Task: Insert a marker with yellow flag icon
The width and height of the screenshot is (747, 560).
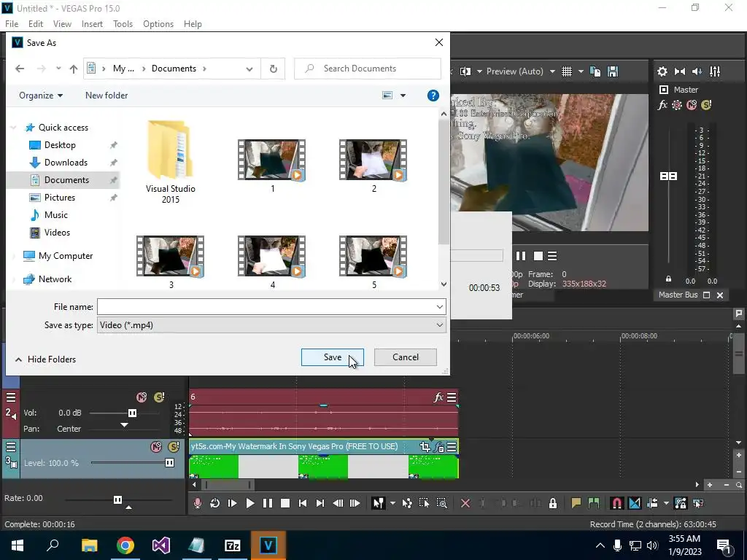Action: point(576,503)
